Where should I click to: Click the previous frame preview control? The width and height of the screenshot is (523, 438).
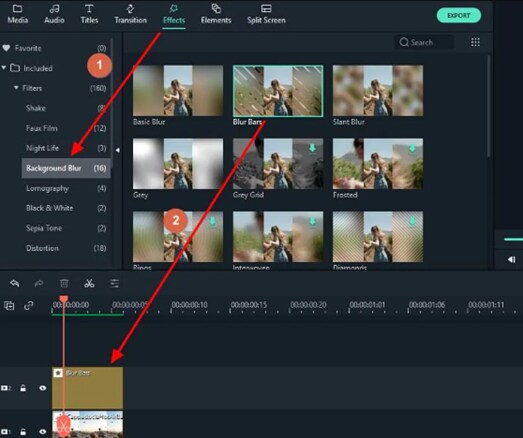coord(512,259)
